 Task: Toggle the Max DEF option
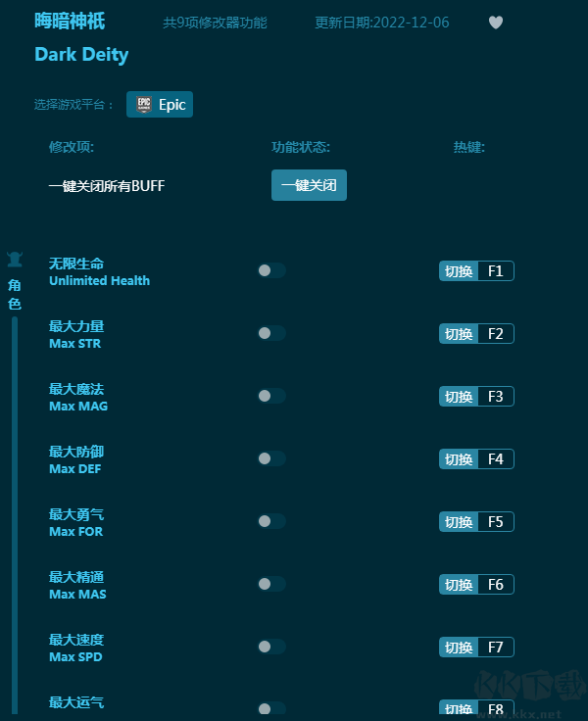(271, 458)
